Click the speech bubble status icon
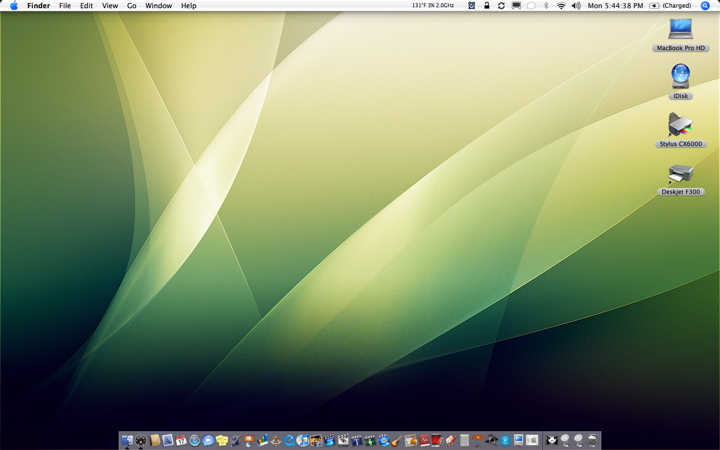720x450 pixels. point(531,6)
